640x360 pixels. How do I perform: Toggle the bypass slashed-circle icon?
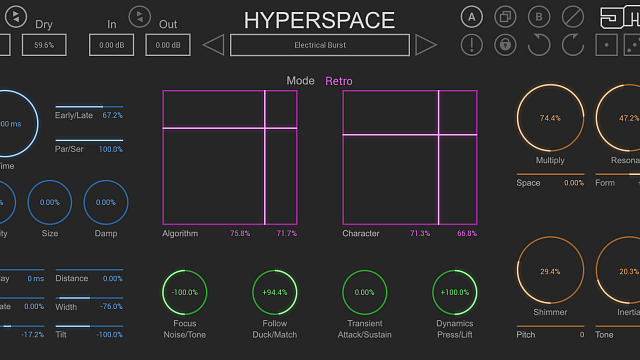573,17
